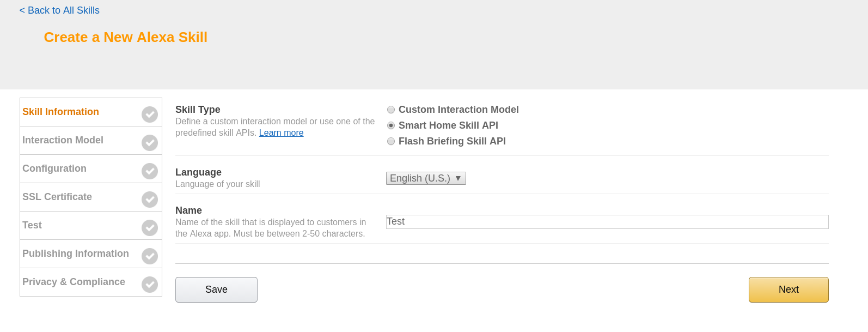Click the Interaction Model checkmark icon
868x332 pixels.
(x=150, y=143)
